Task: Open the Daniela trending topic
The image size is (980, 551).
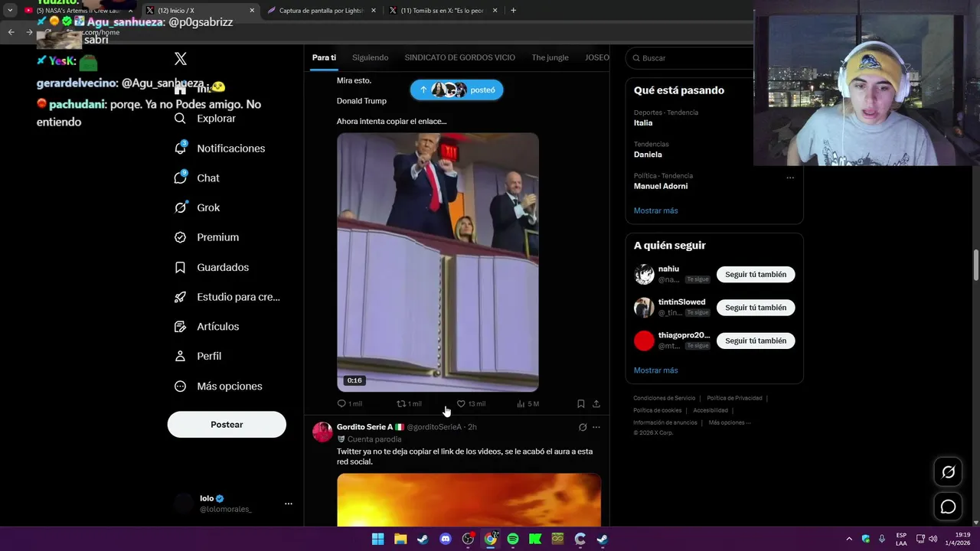Action: point(648,155)
